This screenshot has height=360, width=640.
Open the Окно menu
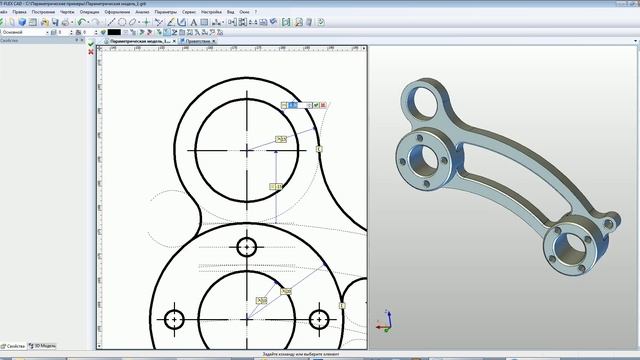click(x=244, y=12)
